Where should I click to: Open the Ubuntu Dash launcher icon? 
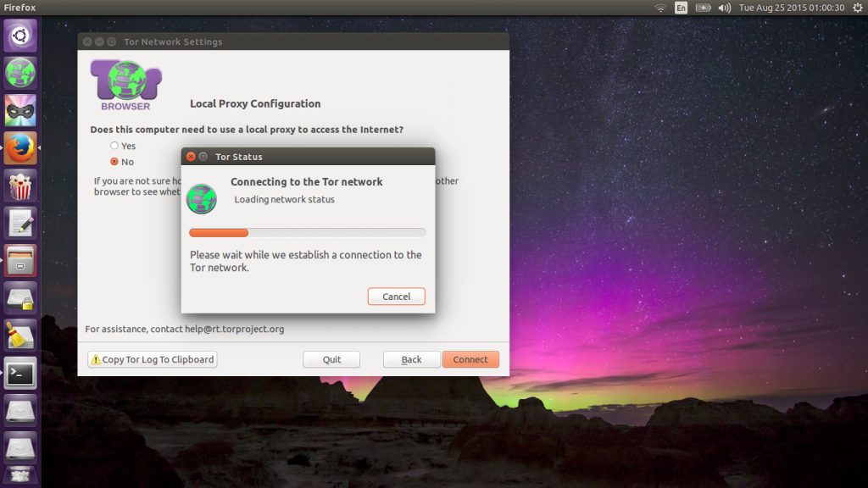pos(20,36)
